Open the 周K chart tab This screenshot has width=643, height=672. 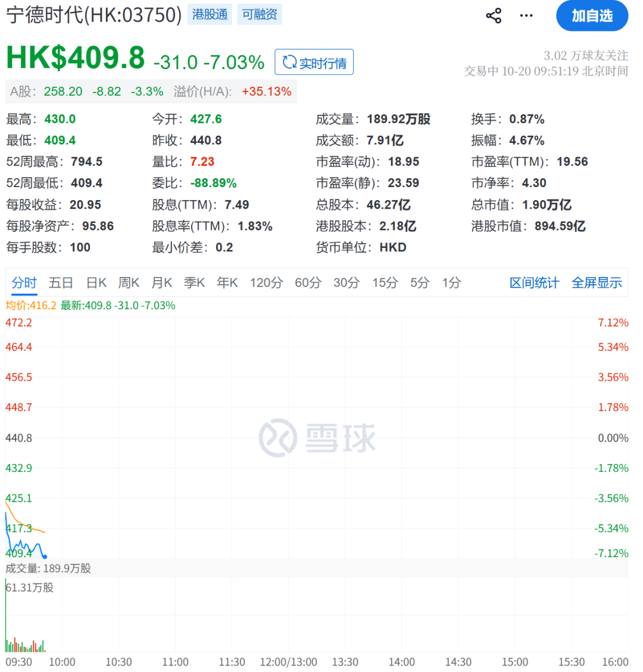[x=129, y=283]
